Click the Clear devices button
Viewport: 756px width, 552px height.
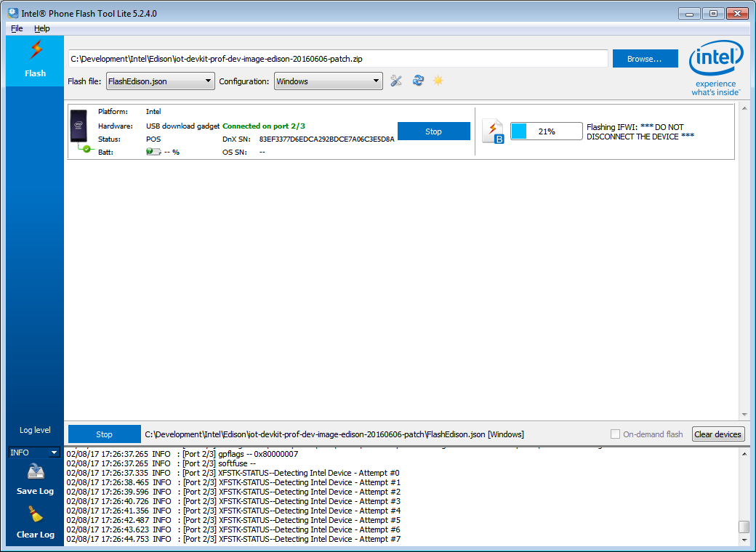[717, 434]
